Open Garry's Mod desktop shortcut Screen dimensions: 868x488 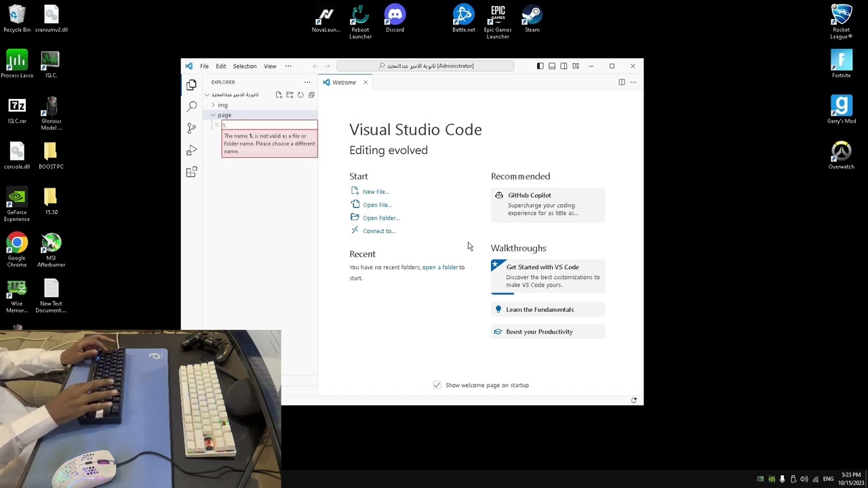point(842,110)
